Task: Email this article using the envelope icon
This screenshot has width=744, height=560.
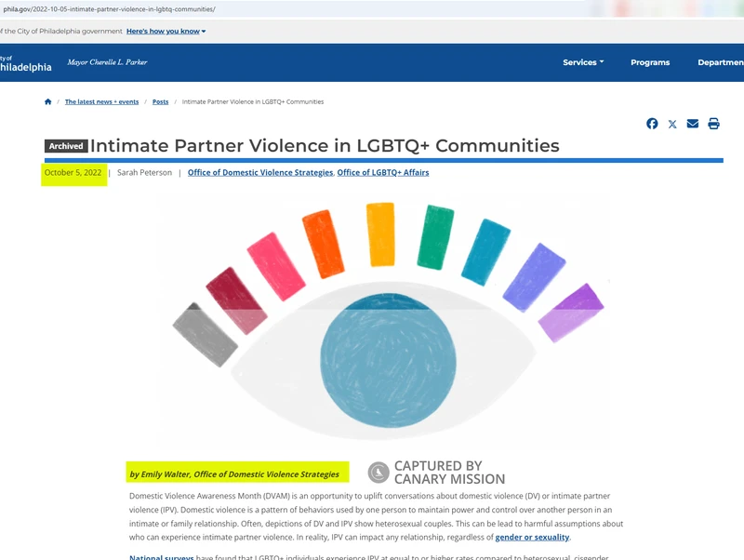Action: coord(693,124)
